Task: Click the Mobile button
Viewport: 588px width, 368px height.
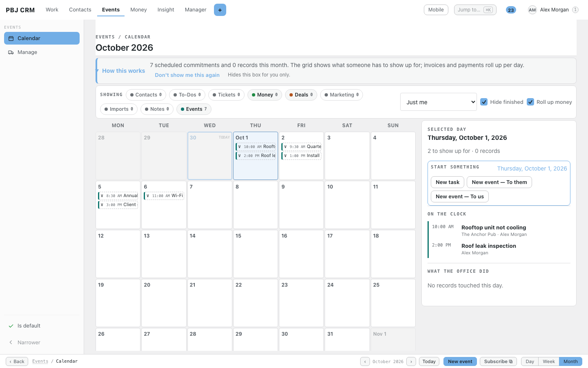Action: pos(436,10)
